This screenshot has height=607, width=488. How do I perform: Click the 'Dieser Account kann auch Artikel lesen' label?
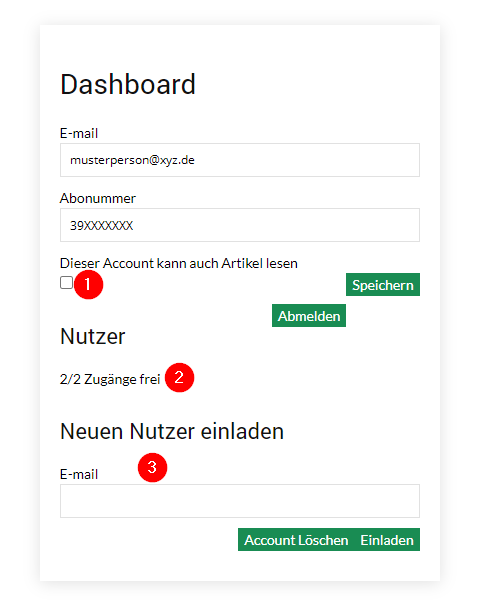pos(178,263)
